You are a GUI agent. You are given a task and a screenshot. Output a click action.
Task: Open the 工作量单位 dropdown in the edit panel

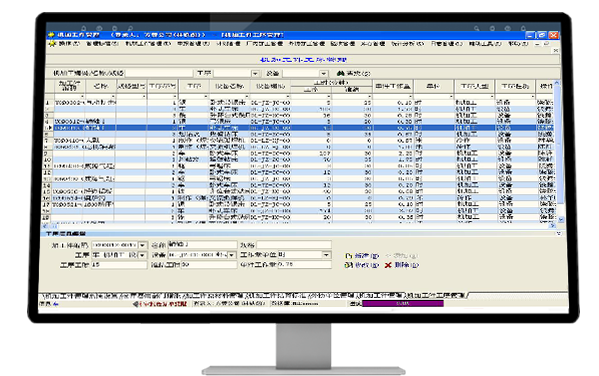click(326, 255)
